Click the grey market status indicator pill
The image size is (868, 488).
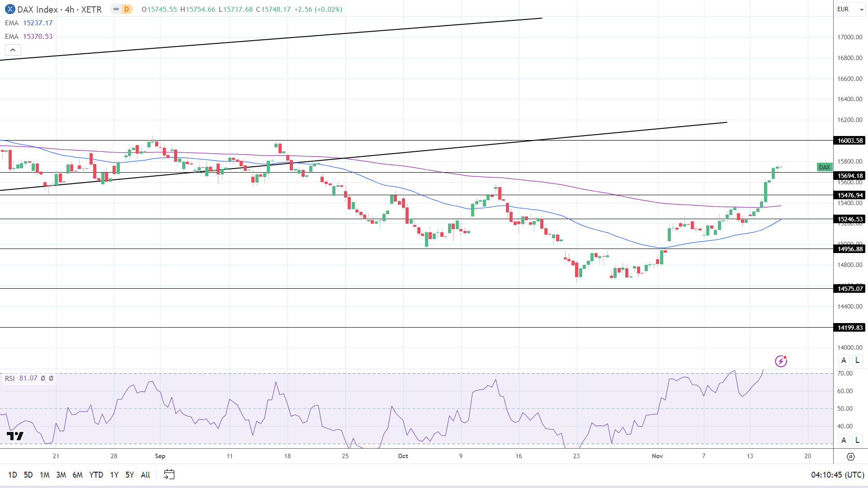coord(116,9)
